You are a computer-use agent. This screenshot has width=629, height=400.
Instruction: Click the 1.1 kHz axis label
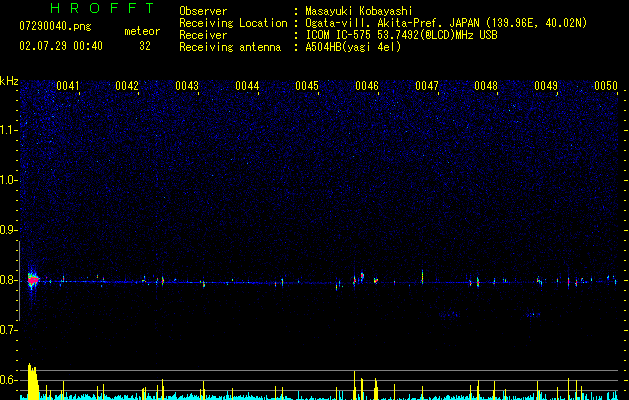[9, 130]
